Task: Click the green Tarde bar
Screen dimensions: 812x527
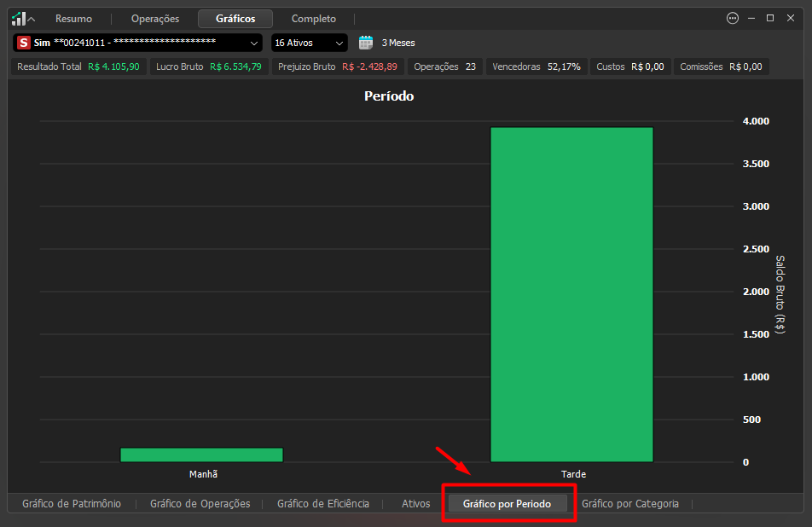Action: coord(571,294)
